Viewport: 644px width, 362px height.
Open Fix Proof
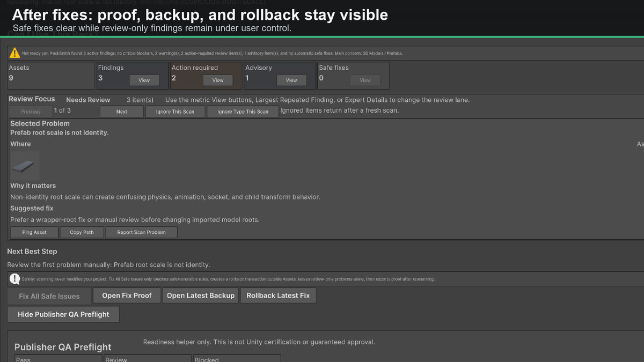pyautogui.click(x=127, y=295)
